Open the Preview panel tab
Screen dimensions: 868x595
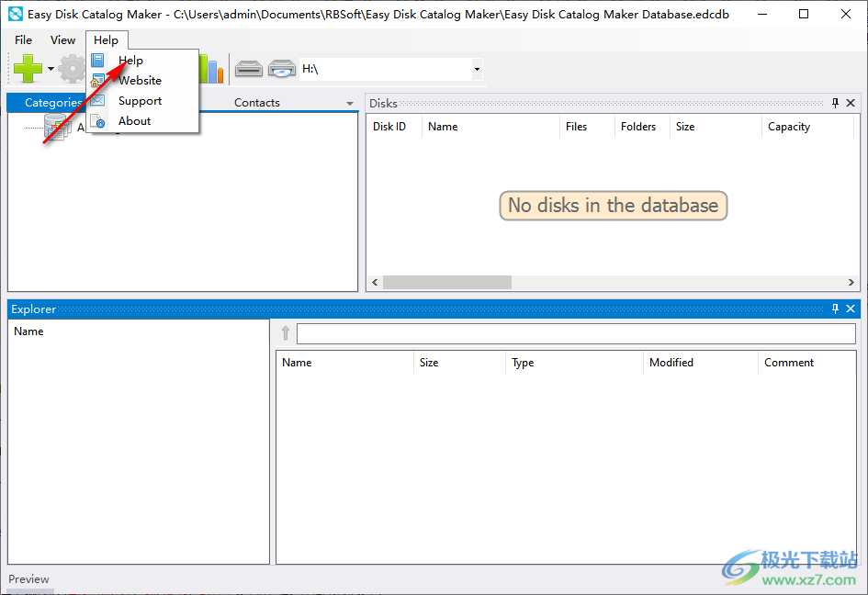tap(28, 579)
